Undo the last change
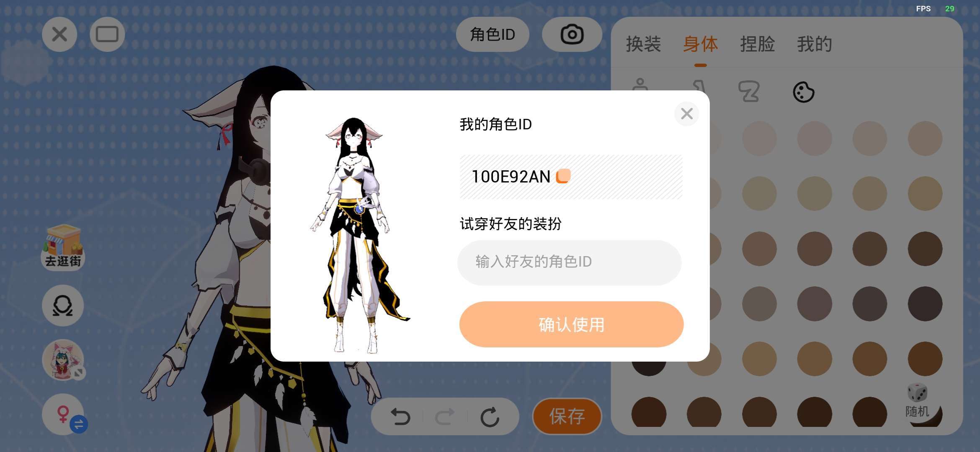The height and width of the screenshot is (452, 980). 400,417
